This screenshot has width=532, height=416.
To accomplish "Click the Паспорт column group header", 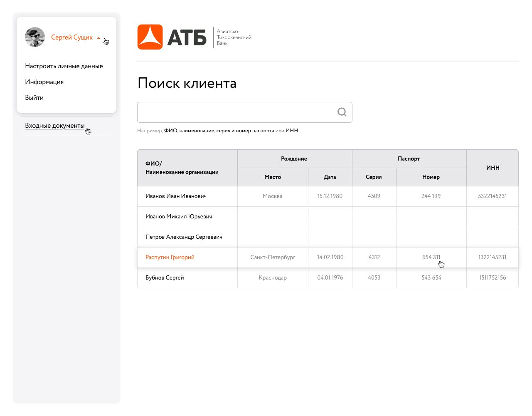I will [409, 158].
